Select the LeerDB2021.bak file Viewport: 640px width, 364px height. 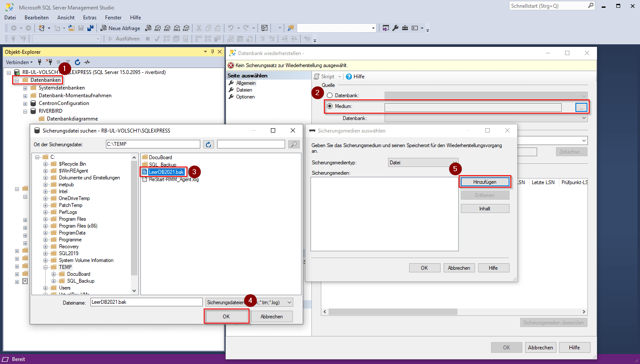(x=166, y=172)
